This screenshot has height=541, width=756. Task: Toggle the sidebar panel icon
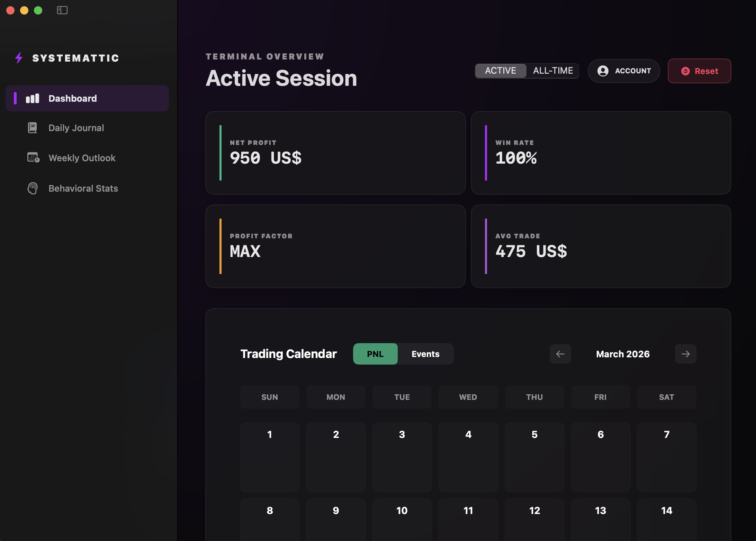tap(62, 10)
